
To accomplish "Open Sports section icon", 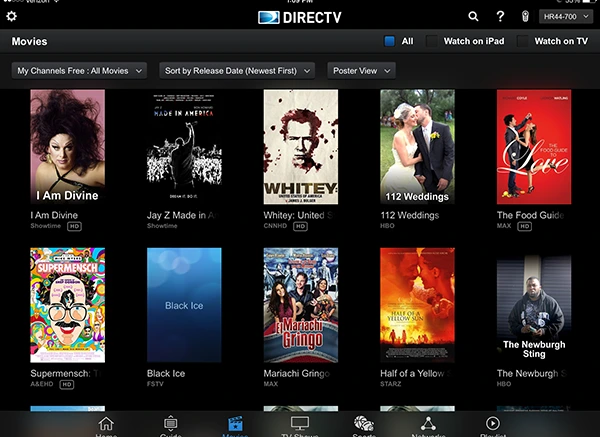I will pyautogui.click(x=364, y=425).
